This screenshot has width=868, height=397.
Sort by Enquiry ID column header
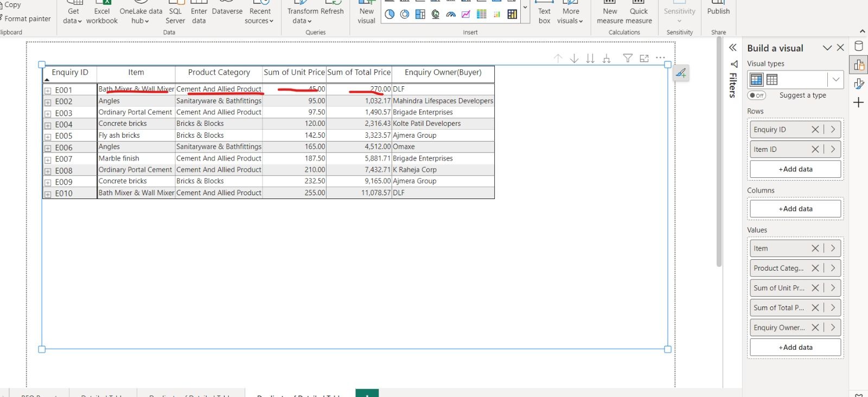tap(69, 73)
